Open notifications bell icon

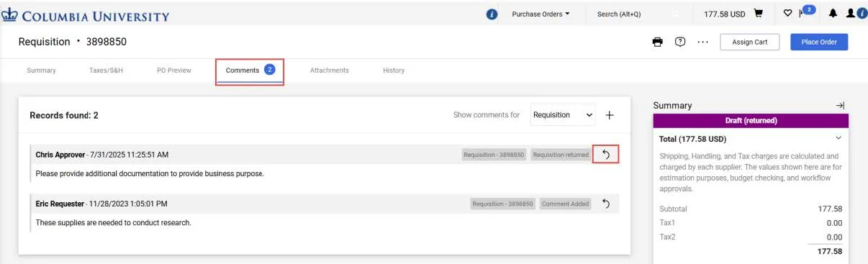click(833, 14)
